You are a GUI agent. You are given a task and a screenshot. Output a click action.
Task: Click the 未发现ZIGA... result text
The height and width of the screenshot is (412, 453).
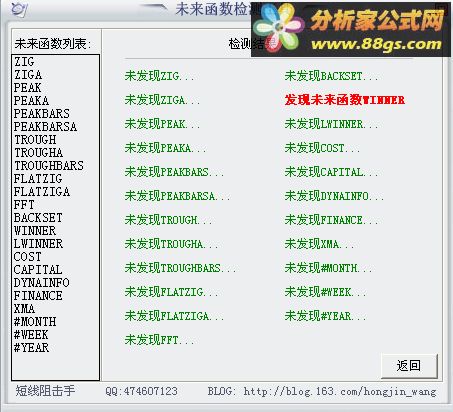pos(162,100)
